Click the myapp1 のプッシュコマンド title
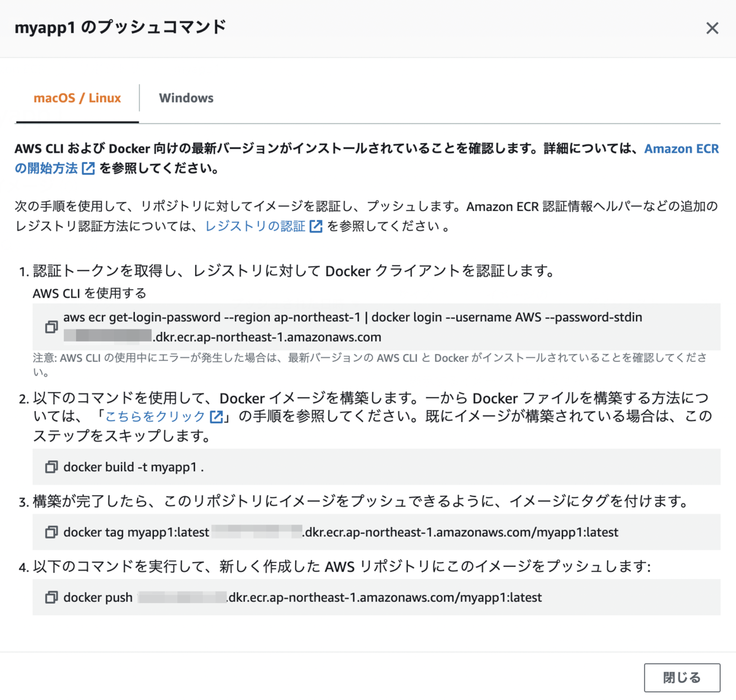Screen dimensions: 736x700 [x=120, y=28]
